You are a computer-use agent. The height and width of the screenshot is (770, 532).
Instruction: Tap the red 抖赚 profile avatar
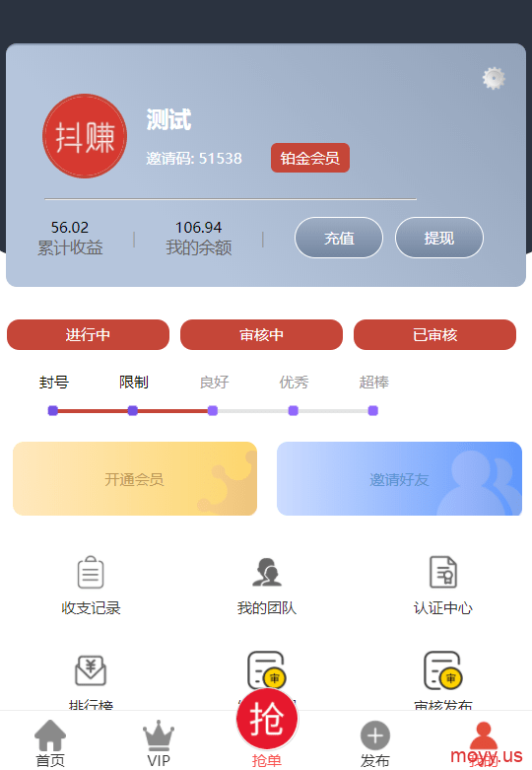tap(85, 136)
